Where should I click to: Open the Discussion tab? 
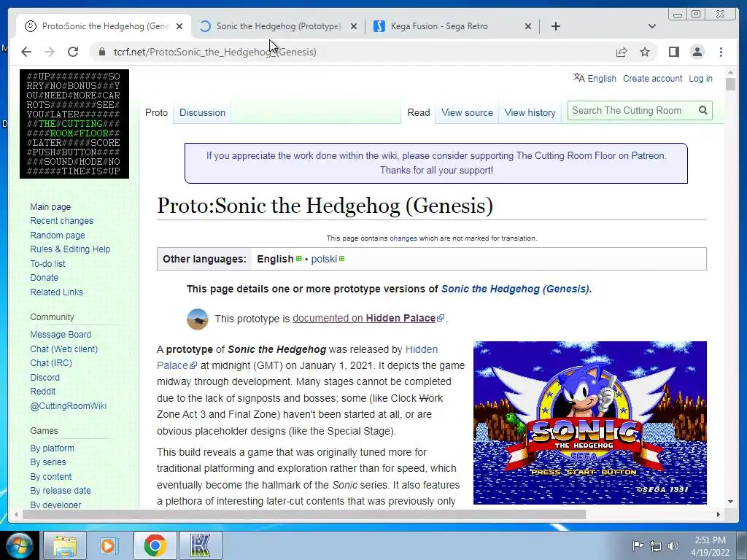(202, 112)
